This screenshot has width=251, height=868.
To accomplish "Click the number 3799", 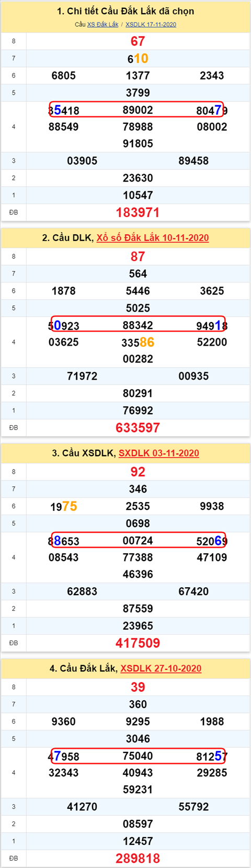I will click(x=138, y=93).
